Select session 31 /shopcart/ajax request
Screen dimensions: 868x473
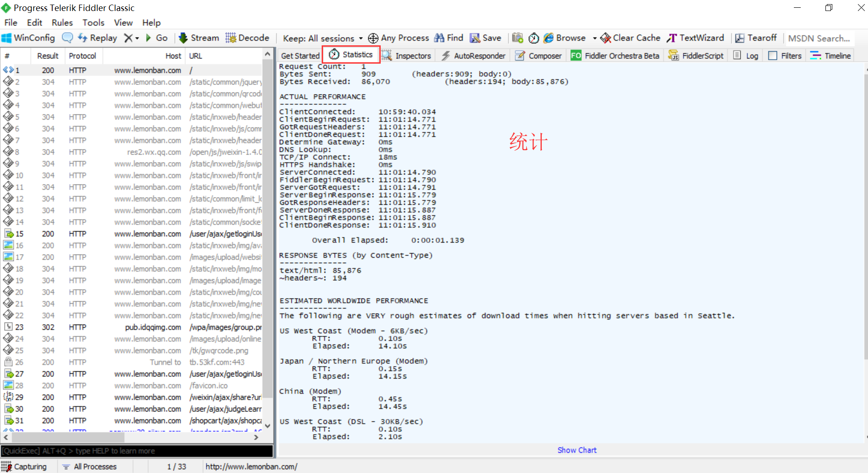click(132, 421)
